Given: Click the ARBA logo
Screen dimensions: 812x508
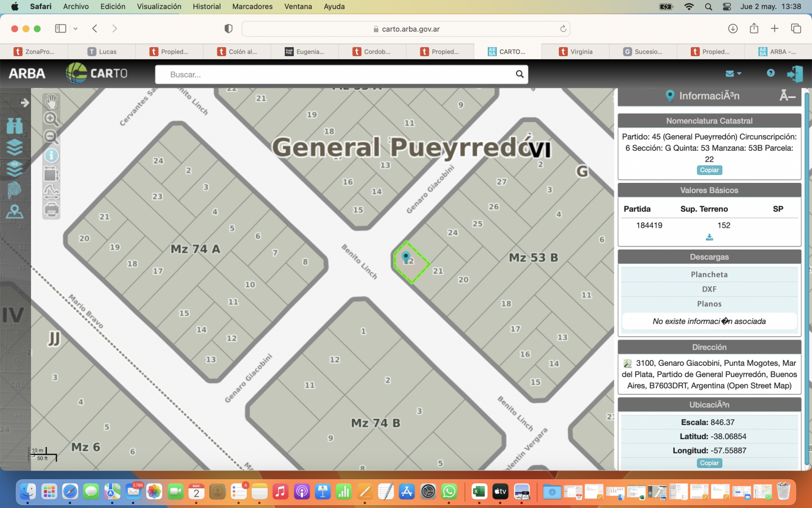Looking at the screenshot, I should pos(27,74).
